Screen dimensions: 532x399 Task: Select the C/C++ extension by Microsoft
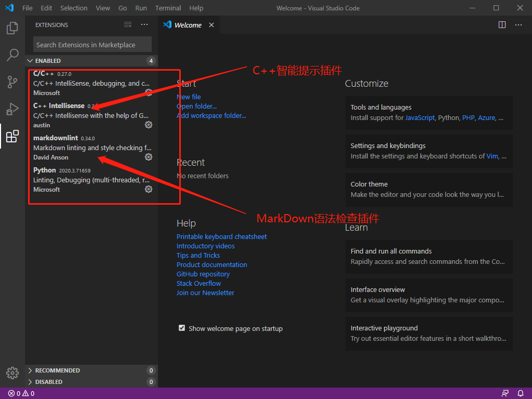(92, 83)
